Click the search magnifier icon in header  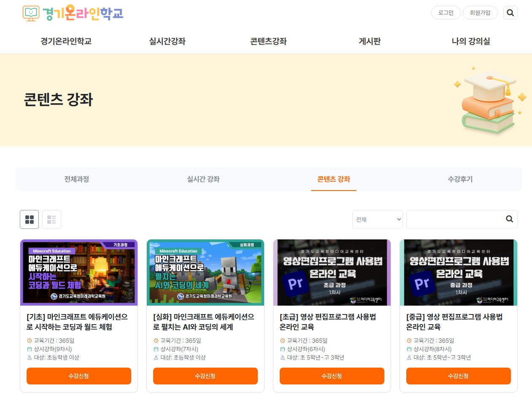(x=510, y=13)
